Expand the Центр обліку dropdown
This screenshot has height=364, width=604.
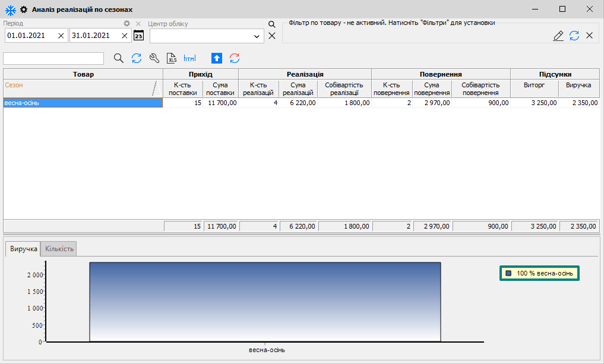coord(257,36)
